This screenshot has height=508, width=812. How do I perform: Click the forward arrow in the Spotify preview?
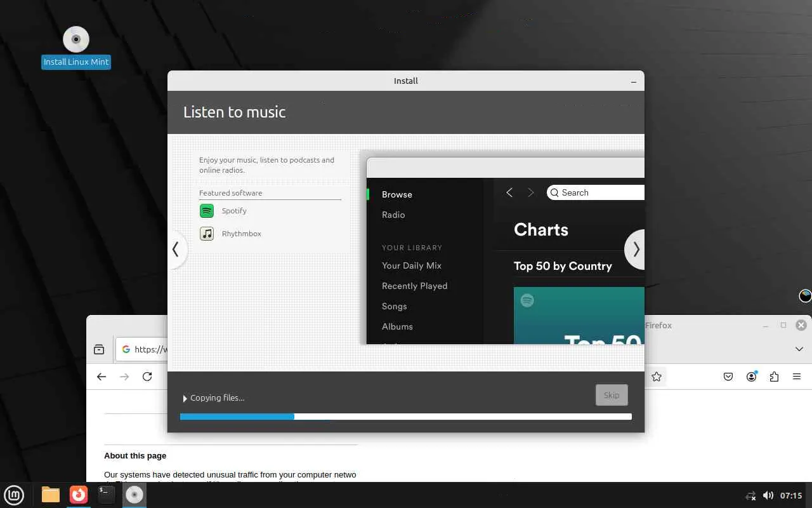point(531,192)
